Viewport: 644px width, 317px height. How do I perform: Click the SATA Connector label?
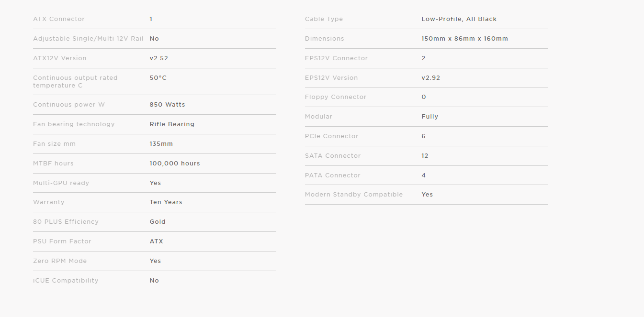[333, 156]
